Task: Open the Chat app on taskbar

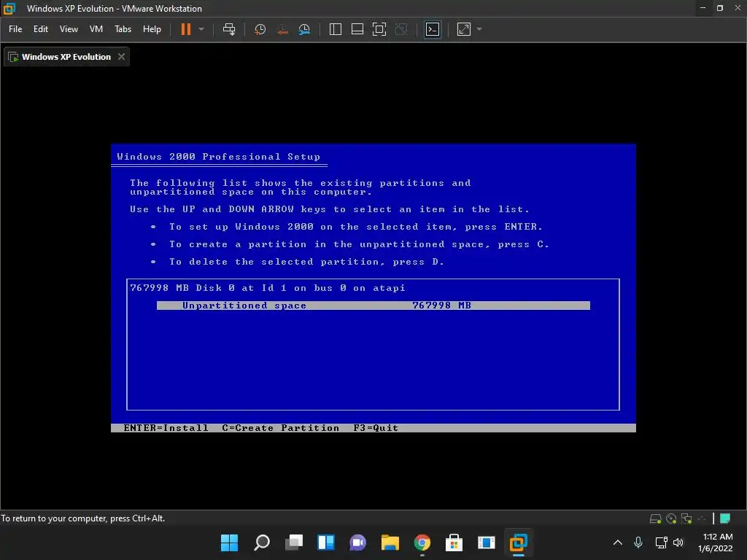Action: pyautogui.click(x=357, y=542)
